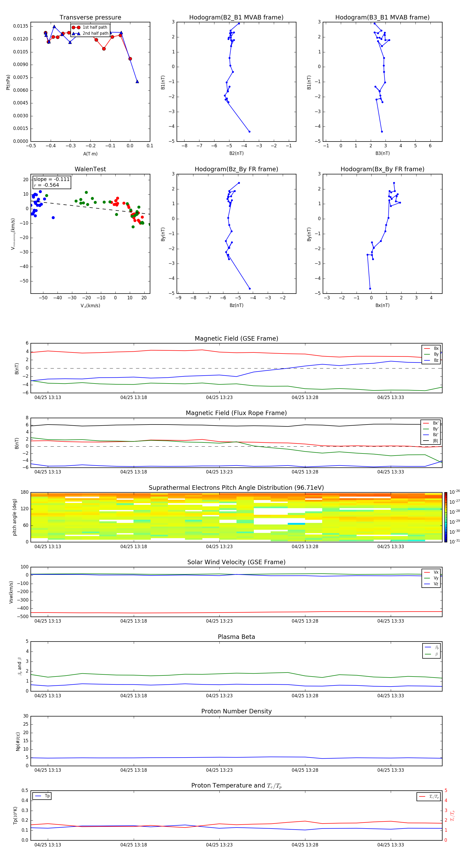Image resolution: width=473 pixels, height=868 pixels.
Task: Click '04/25 13:28' tick under Solar Wind Velocity
Action: pyautogui.click(x=305, y=621)
